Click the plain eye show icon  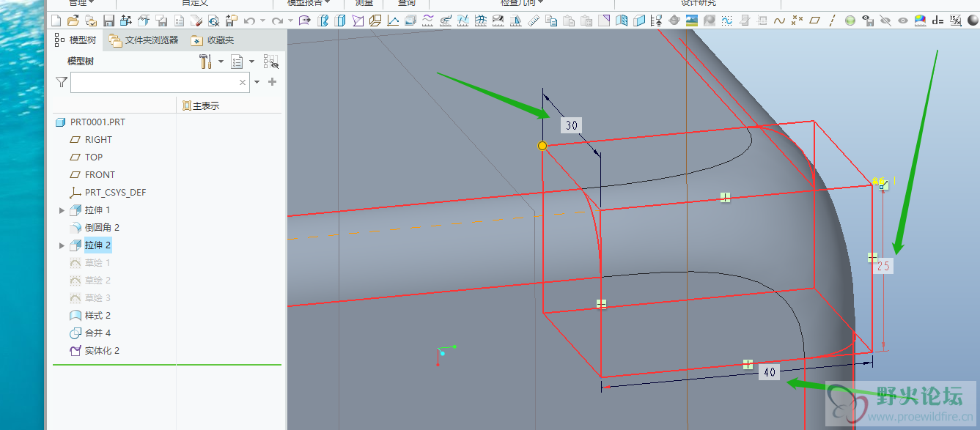pyautogui.click(x=903, y=21)
